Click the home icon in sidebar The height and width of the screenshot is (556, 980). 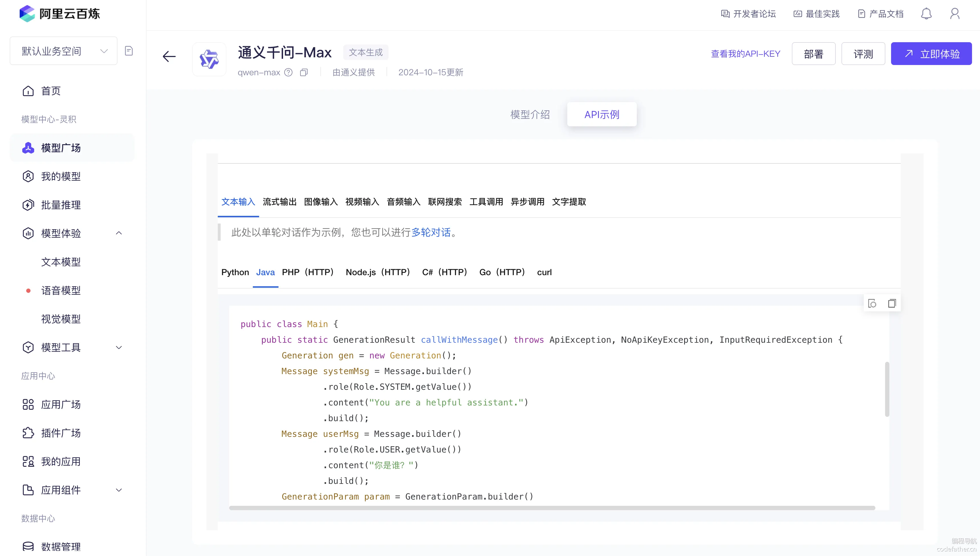tap(28, 91)
